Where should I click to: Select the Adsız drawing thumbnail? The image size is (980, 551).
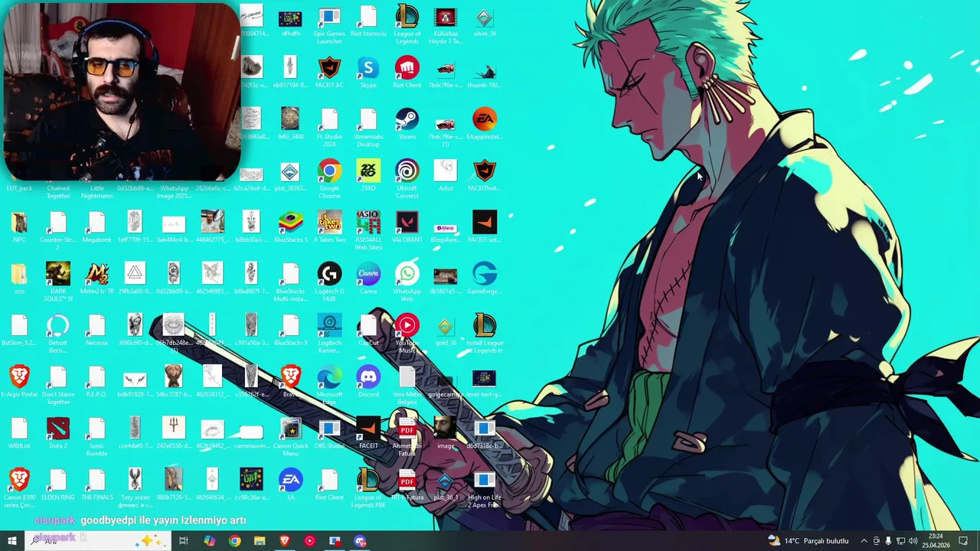tap(445, 176)
